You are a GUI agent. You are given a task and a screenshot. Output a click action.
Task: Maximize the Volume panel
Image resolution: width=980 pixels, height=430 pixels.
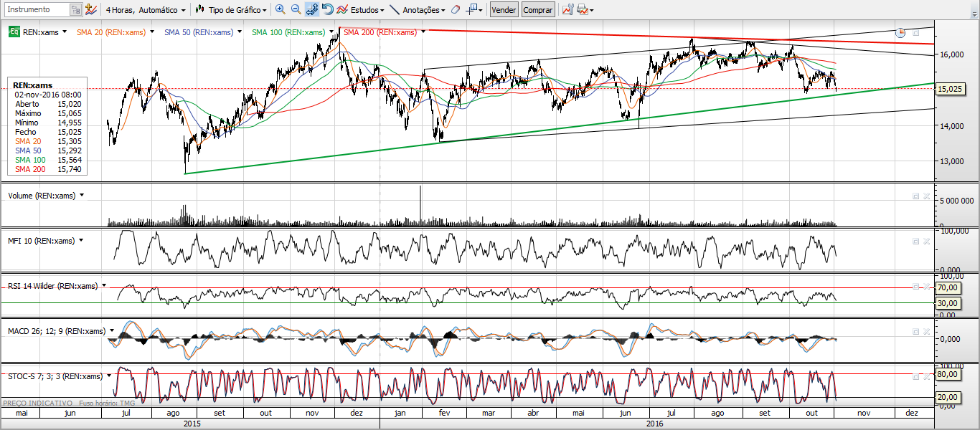click(915, 196)
